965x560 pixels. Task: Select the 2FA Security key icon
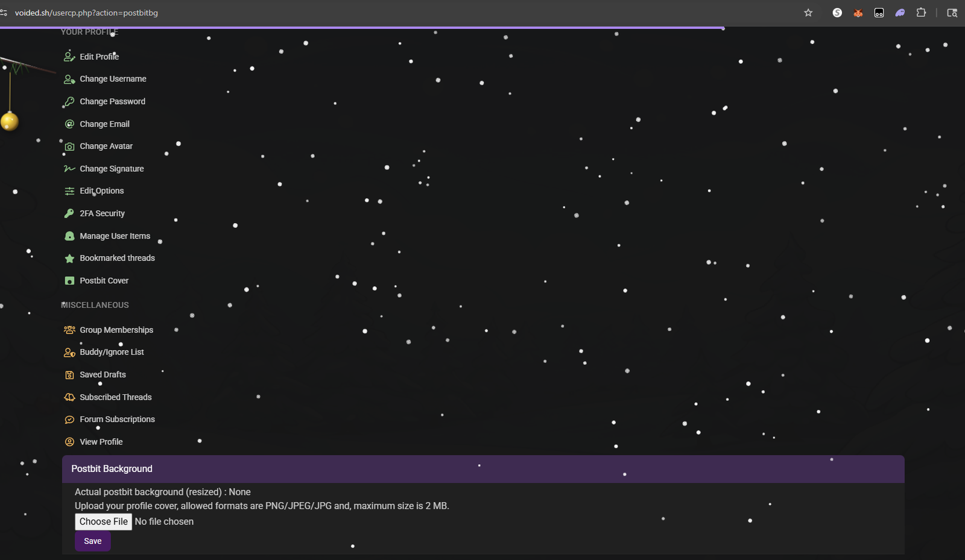[x=69, y=213]
